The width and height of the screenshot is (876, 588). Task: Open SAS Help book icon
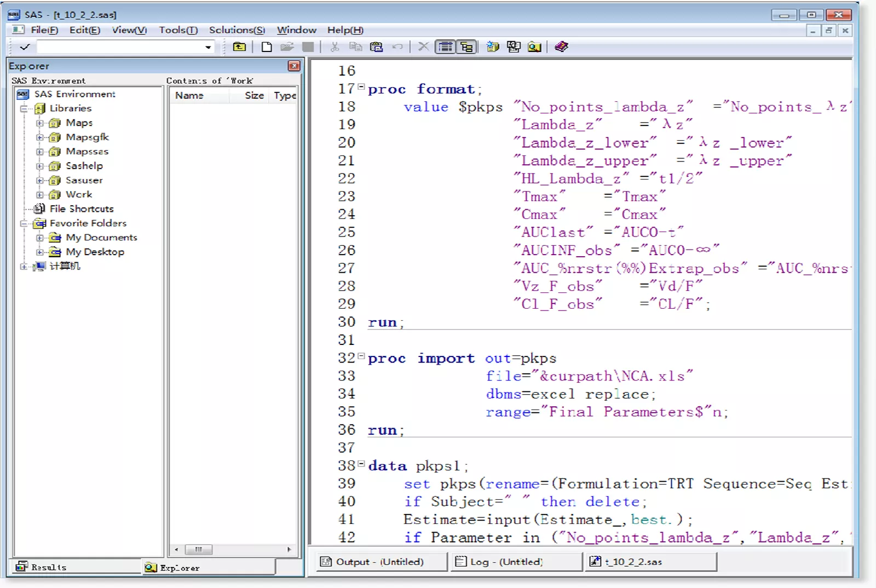coord(561,47)
